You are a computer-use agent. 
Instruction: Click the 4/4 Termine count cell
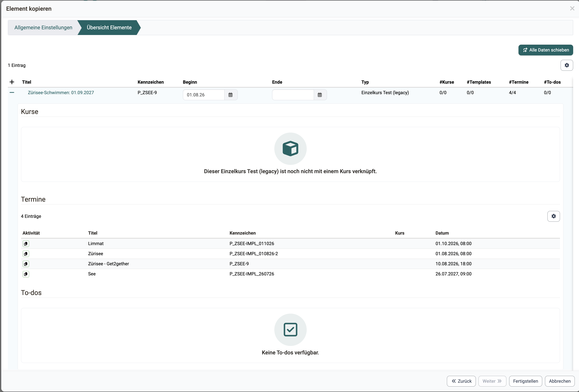pos(512,93)
